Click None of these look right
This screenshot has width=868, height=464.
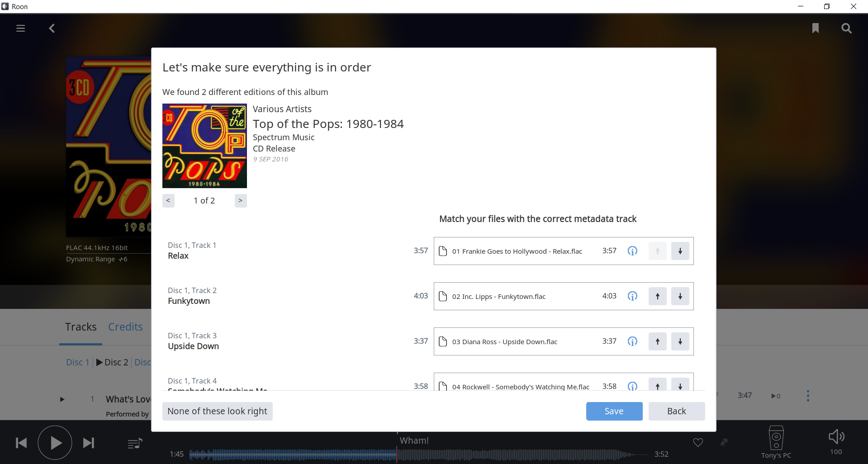point(217,411)
